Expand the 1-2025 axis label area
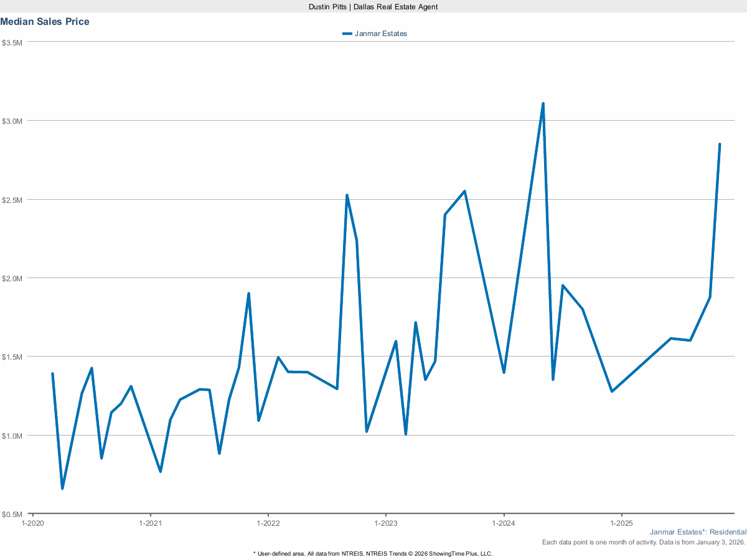Image resolution: width=747 pixels, height=560 pixels. coord(621,524)
